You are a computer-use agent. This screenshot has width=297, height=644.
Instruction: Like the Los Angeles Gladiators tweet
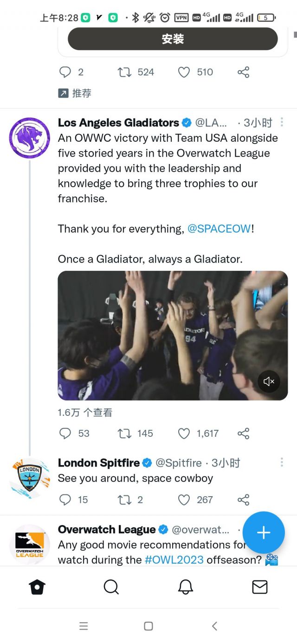[184, 434]
